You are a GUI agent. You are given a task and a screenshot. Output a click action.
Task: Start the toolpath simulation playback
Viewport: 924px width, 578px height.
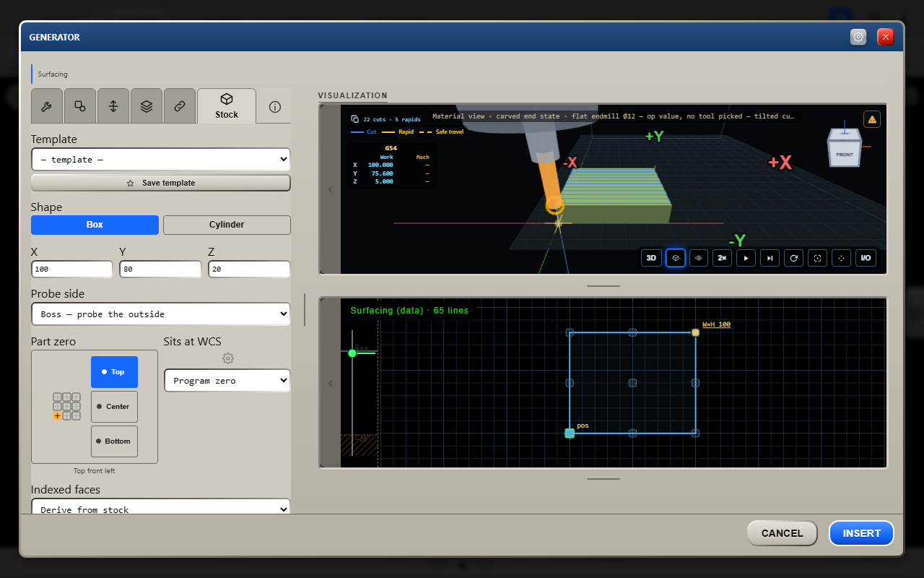(746, 258)
